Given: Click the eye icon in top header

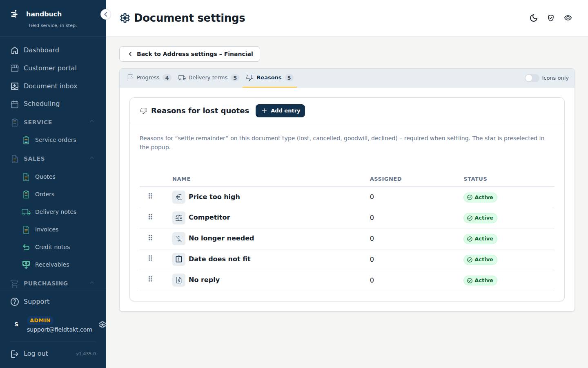Looking at the screenshot, I should (x=568, y=18).
